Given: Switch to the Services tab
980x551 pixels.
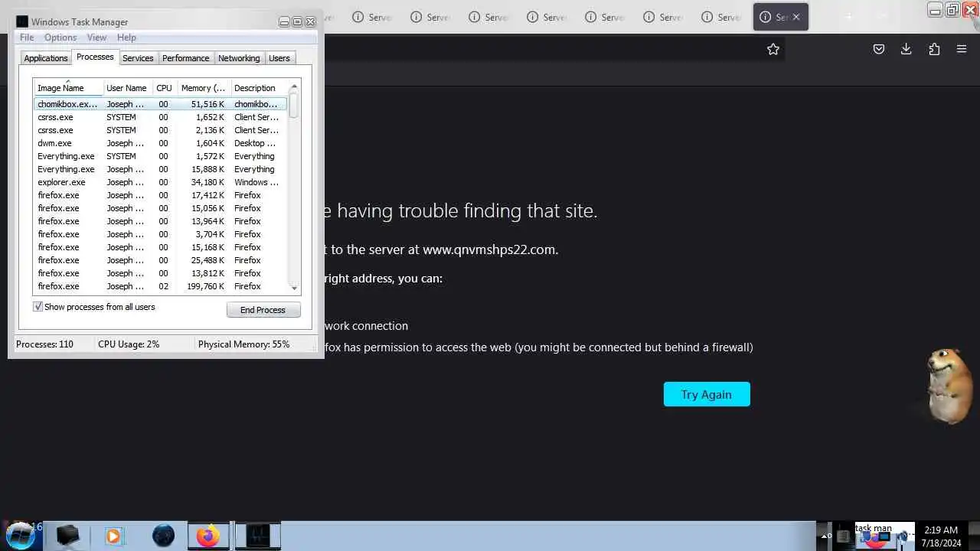Looking at the screenshot, I should pos(138,58).
